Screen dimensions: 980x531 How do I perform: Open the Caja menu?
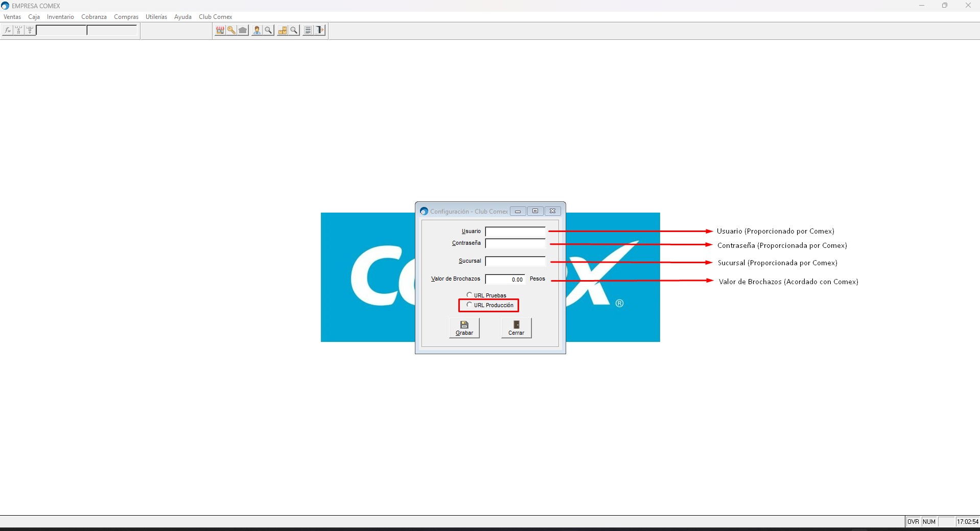click(34, 17)
